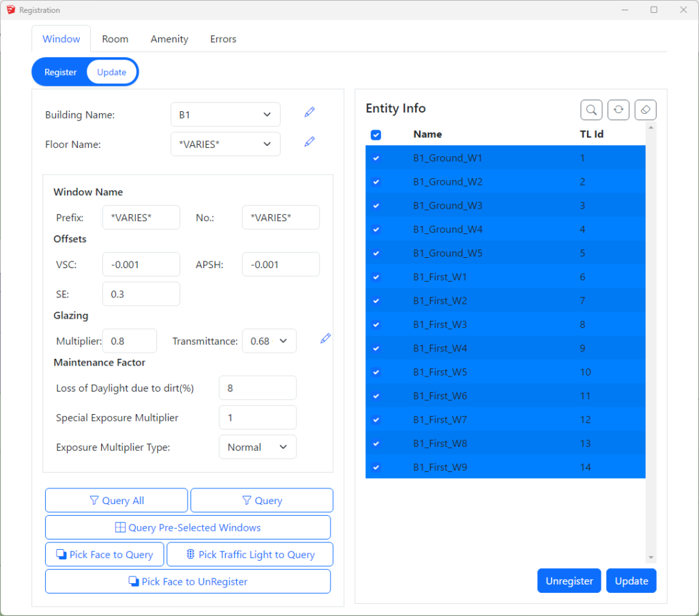Switch to the Room tab
The height and width of the screenshot is (616, 699).
click(x=115, y=39)
